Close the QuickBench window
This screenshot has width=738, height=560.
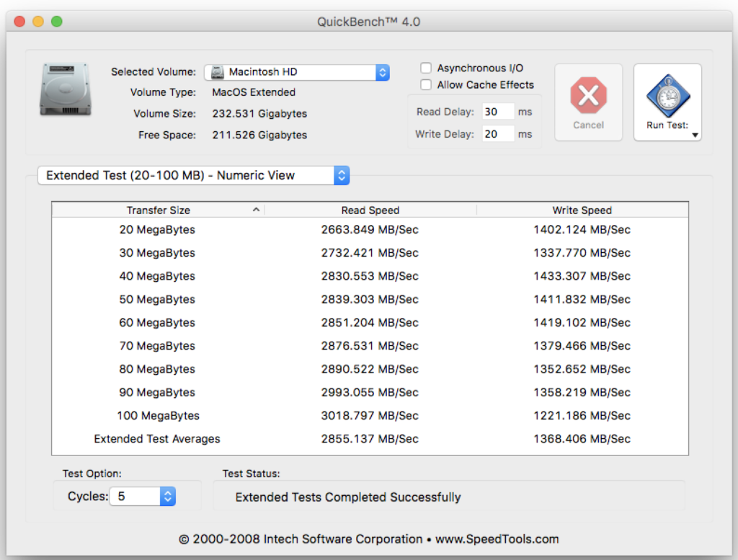pos(19,22)
